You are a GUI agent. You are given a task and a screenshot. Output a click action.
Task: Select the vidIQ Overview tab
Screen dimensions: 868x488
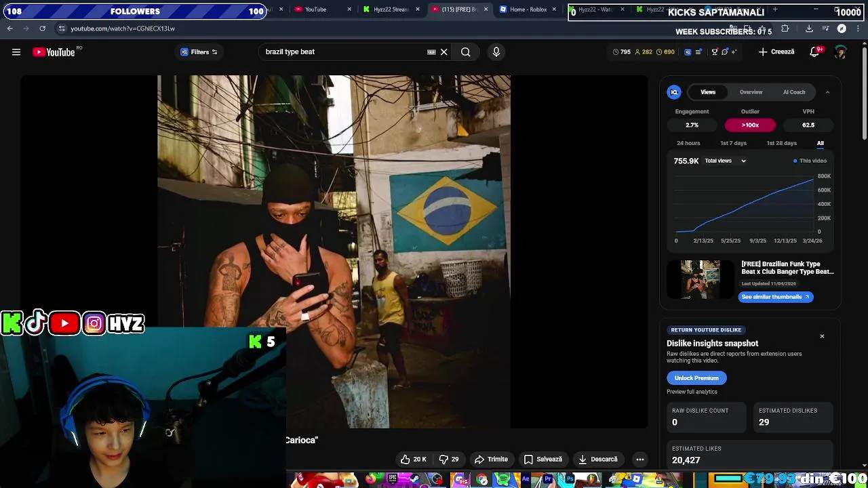coord(751,92)
